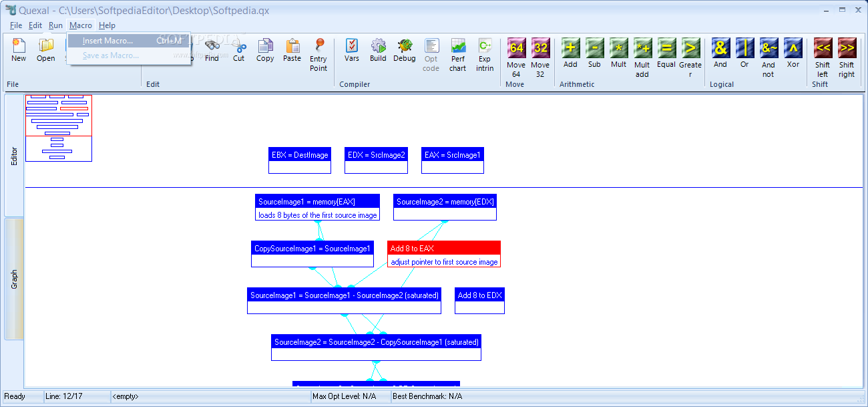The width and height of the screenshot is (868, 407).
Task: Select the SourceImage1 = memory[EAX] node
Action: (x=317, y=207)
